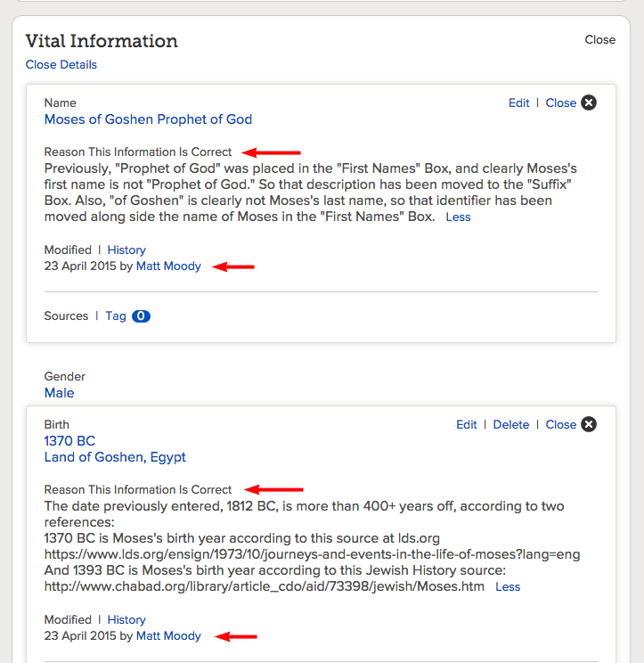View History of the Name modification
This screenshot has width=644, height=663.
coord(126,250)
